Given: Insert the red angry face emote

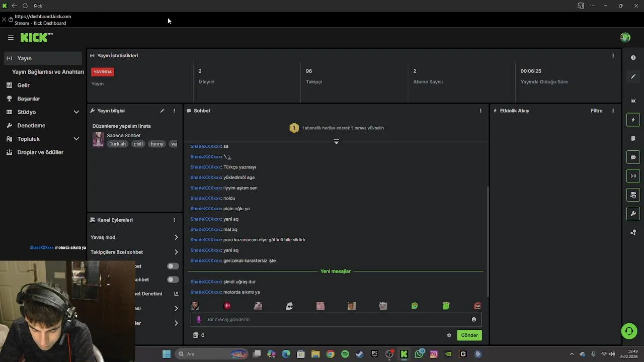Looking at the screenshot, I should click(x=477, y=306).
